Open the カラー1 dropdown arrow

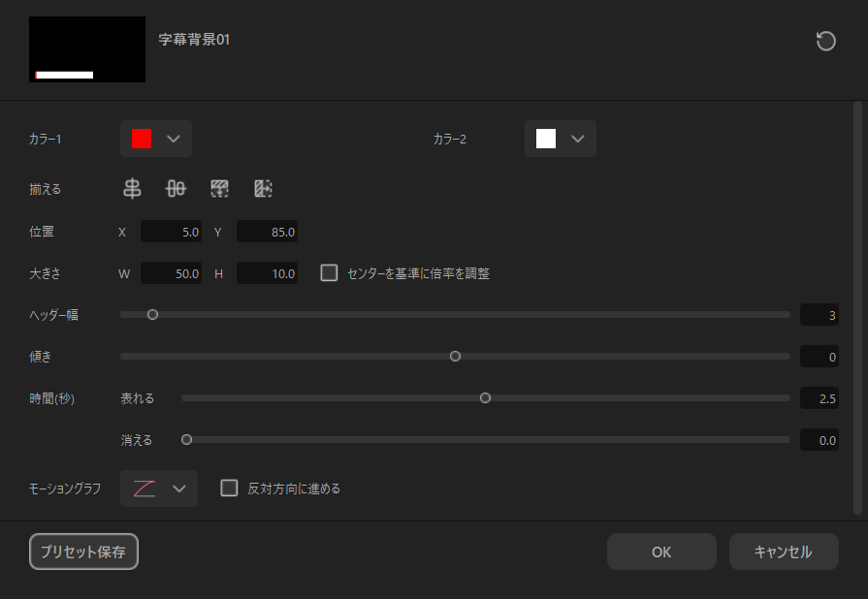tap(174, 139)
